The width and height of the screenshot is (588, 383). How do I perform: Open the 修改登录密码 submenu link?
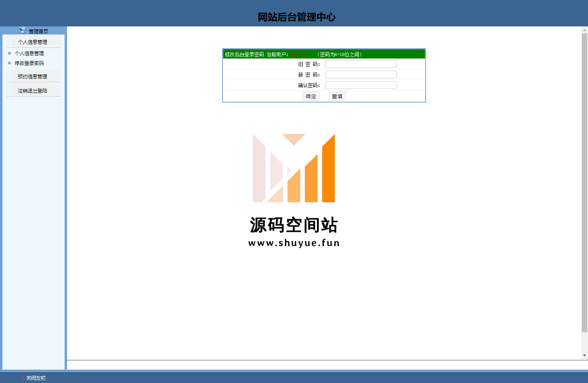tap(29, 63)
